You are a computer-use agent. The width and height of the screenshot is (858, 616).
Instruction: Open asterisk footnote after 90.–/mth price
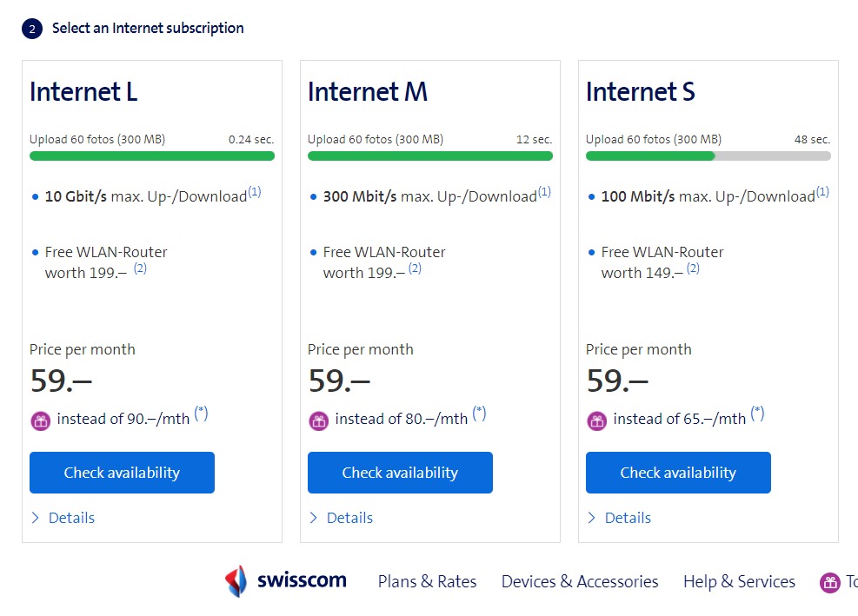pyautogui.click(x=201, y=414)
